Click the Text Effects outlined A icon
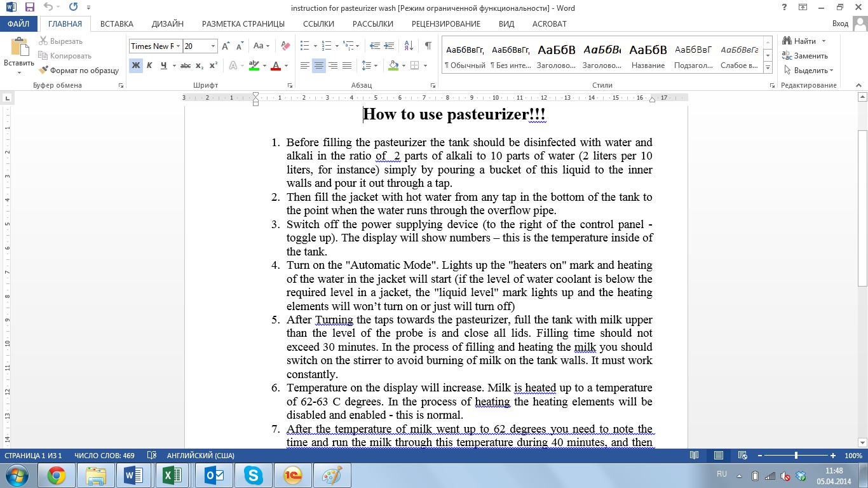Viewport: 868px width, 488px height. [233, 65]
